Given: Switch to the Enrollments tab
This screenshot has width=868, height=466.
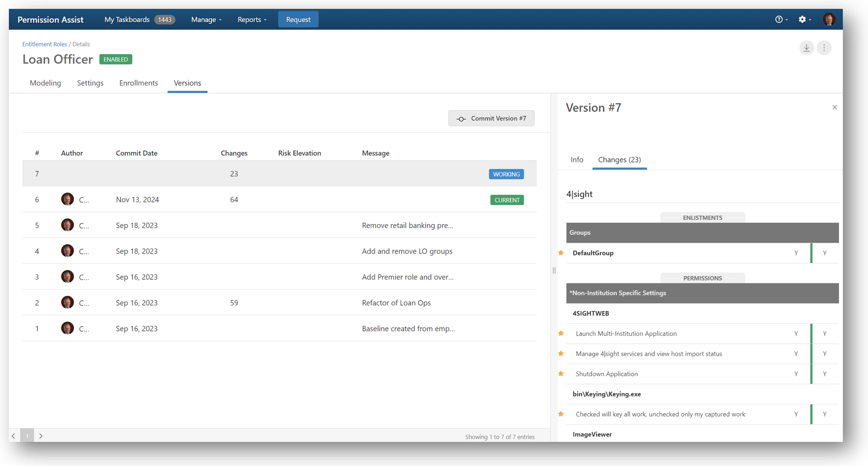Looking at the screenshot, I should tap(139, 83).
